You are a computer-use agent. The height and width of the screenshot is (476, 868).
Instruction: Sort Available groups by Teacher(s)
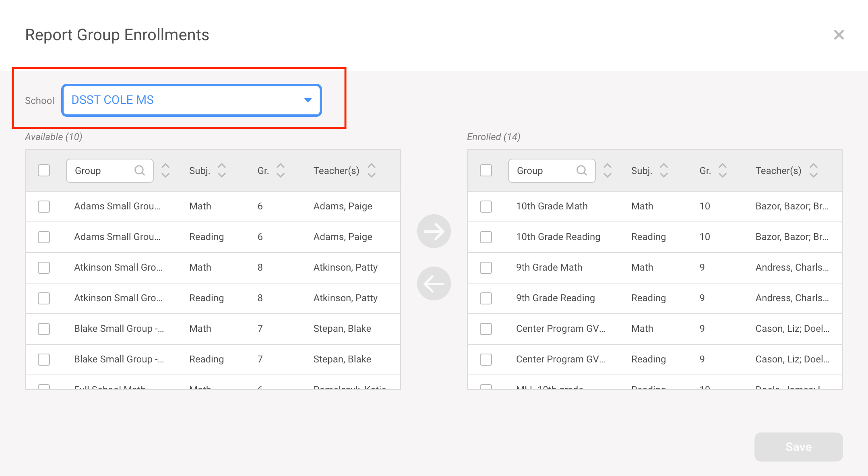371,170
